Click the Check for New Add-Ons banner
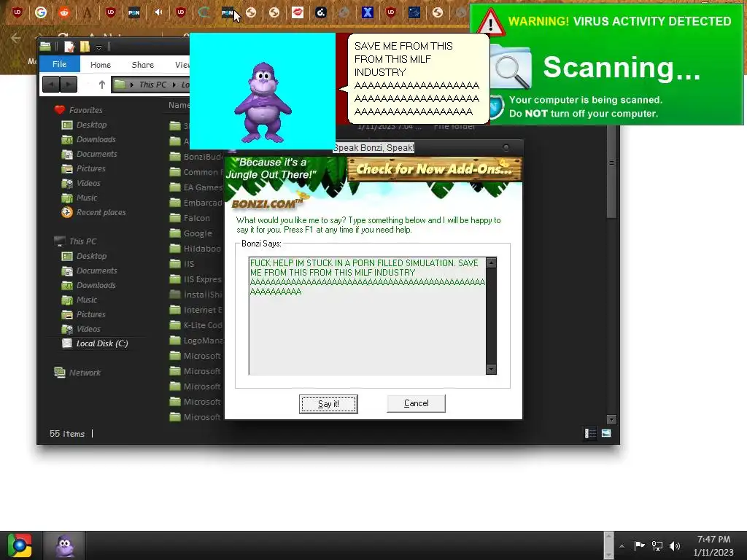Screen dimensions: 747x560 click(435, 169)
